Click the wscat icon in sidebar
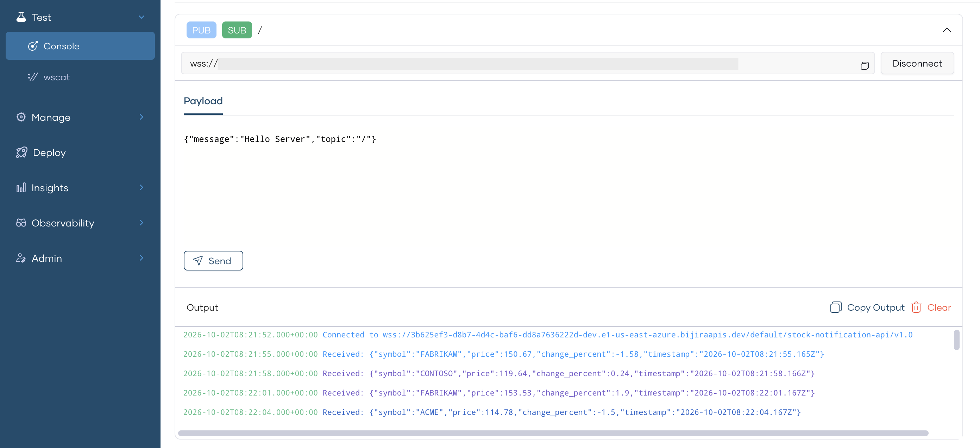Image resolution: width=980 pixels, height=448 pixels. pos(33,77)
